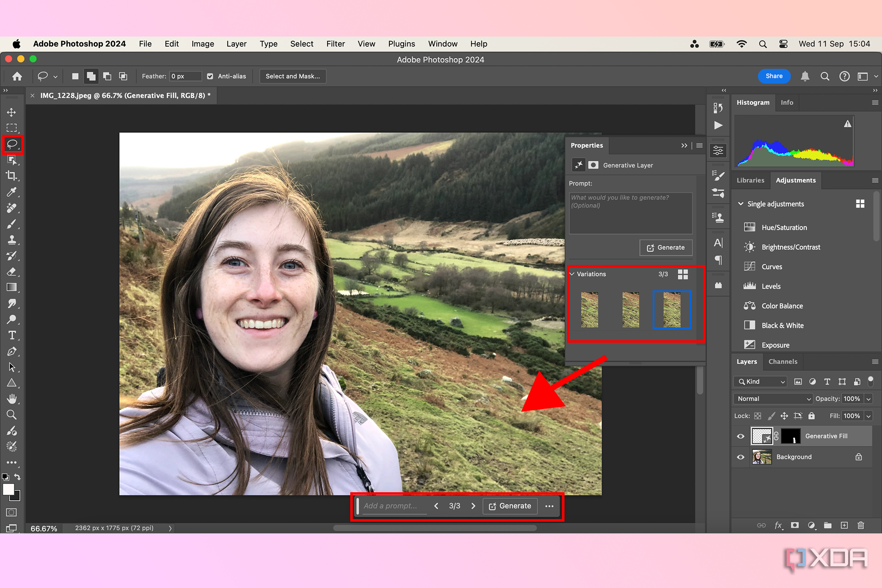Hide the Background layer
882x588 pixels.
click(x=741, y=457)
